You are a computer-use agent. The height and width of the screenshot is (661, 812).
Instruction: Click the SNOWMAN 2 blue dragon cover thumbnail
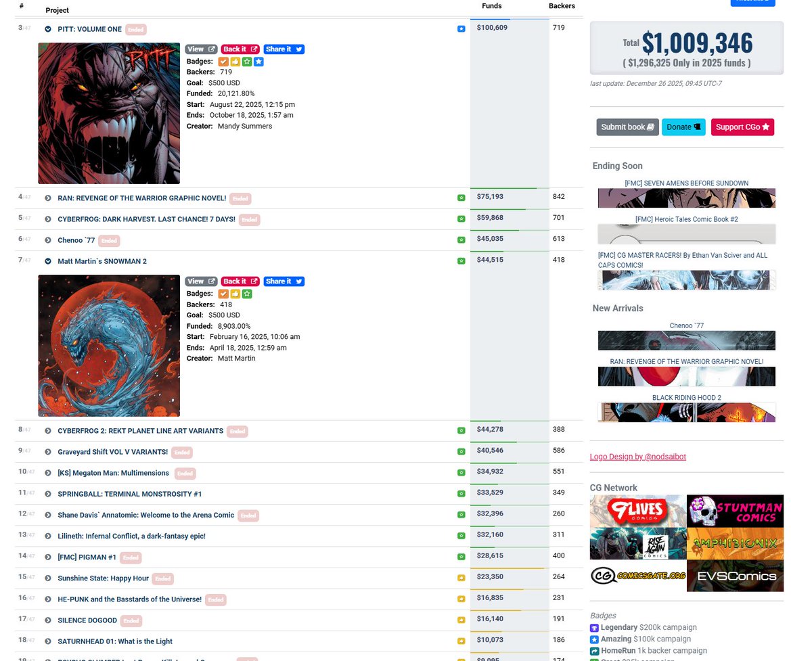[x=109, y=346]
